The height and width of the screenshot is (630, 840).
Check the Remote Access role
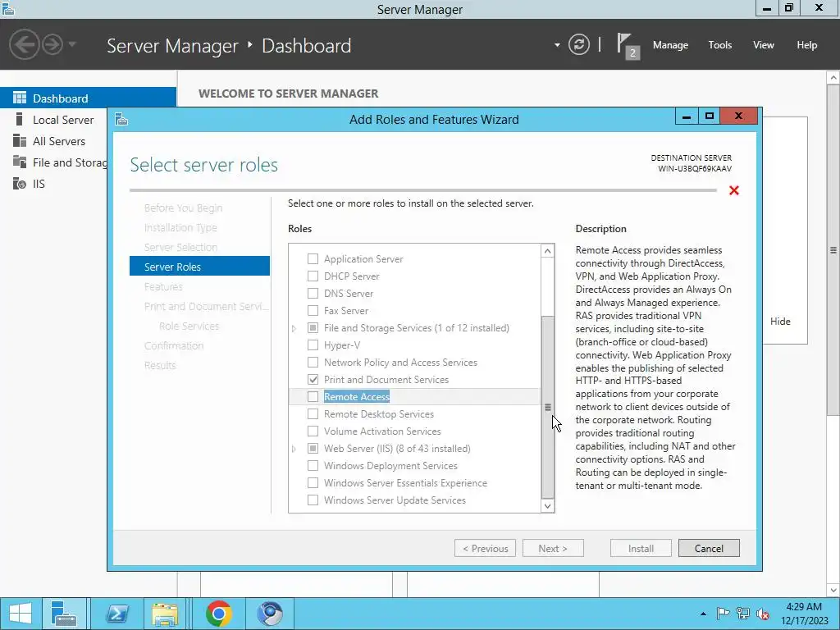point(313,396)
